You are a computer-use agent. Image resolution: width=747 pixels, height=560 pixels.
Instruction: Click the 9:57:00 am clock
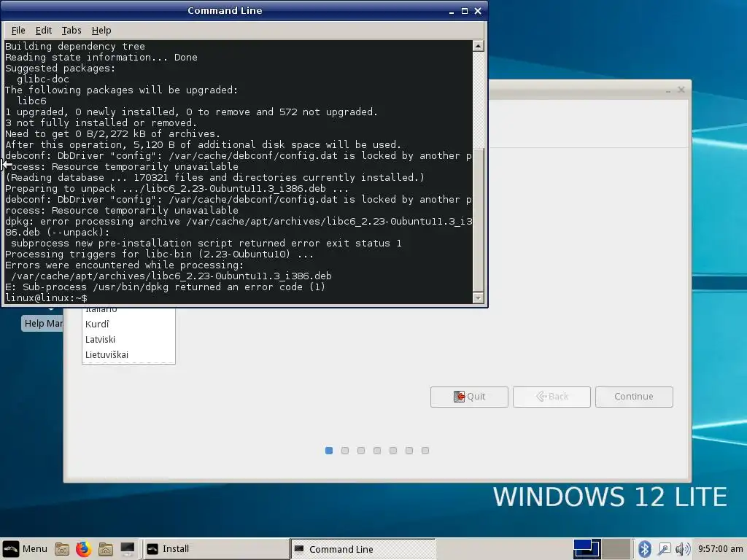[720, 549]
